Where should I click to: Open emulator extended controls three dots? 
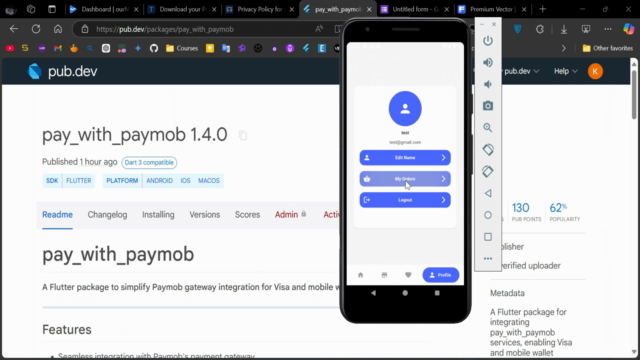pyautogui.click(x=488, y=258)
